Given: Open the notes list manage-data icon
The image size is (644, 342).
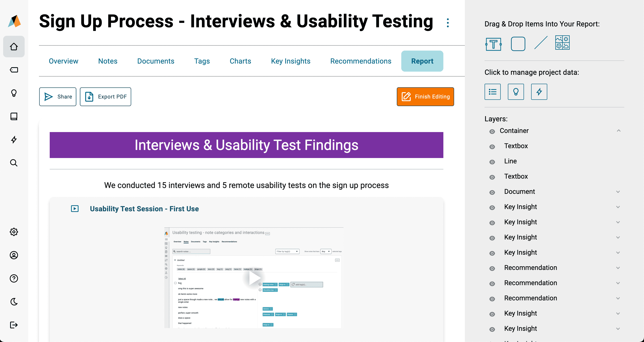Looking at the screenshot, I should [x=492, y=92].
